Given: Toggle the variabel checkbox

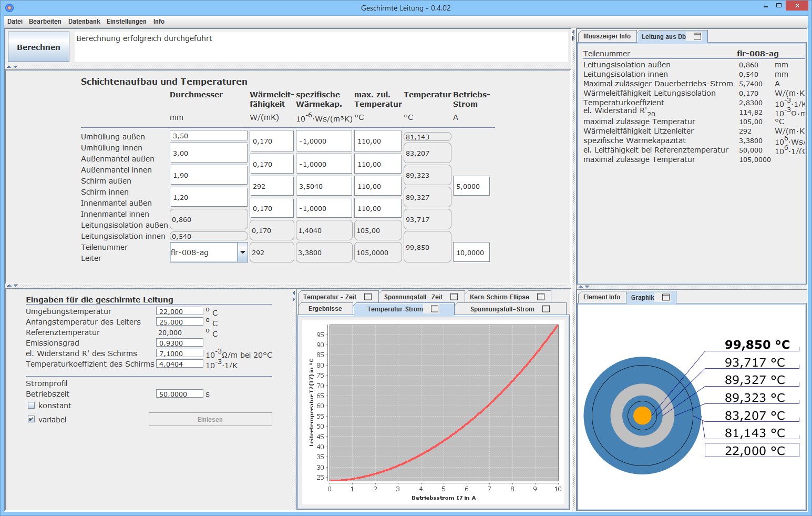Looking at the screenshot, I should tap(32, 419).
